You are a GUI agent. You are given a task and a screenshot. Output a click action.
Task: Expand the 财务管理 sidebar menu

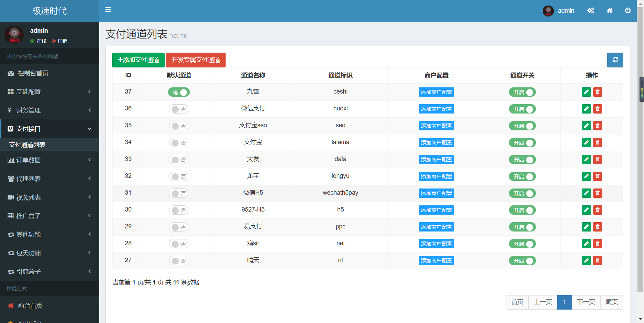click(x=50, y=110)
